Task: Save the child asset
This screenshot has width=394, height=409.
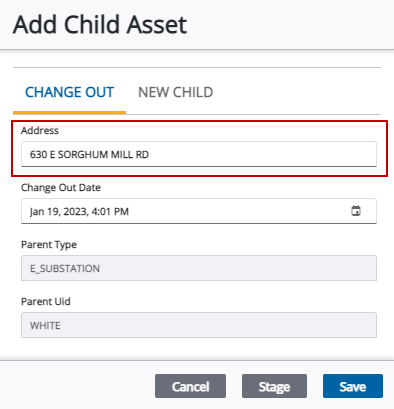Action: tap(353, 386)
